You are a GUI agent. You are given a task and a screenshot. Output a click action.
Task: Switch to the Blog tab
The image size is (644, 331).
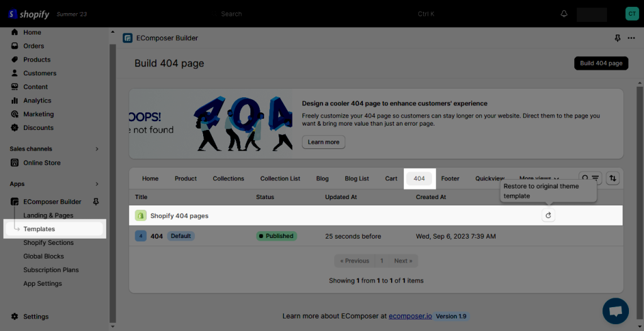click(323, 178)
